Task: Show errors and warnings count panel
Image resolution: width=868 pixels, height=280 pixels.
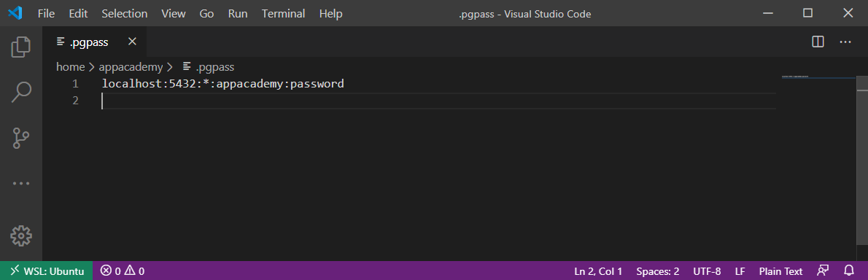Action: [x=123, y=271]
